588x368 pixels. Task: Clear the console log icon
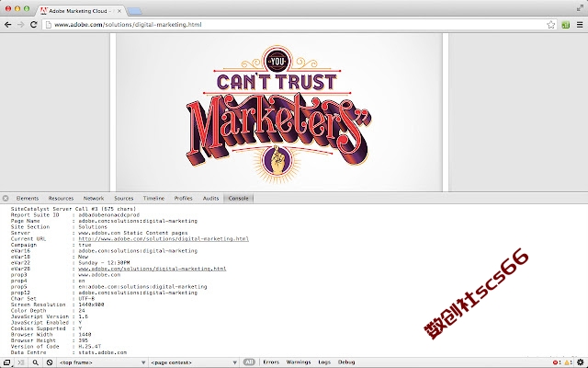click(50, 362)
